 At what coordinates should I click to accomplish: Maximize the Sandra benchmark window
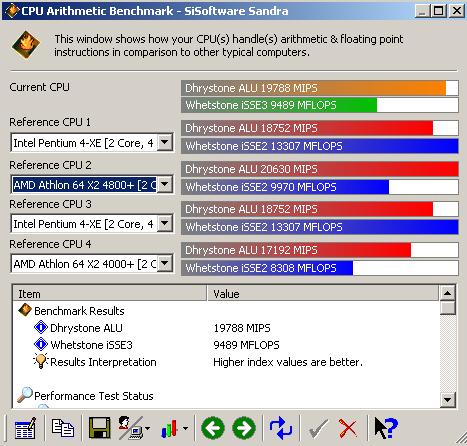click(438, 11)
